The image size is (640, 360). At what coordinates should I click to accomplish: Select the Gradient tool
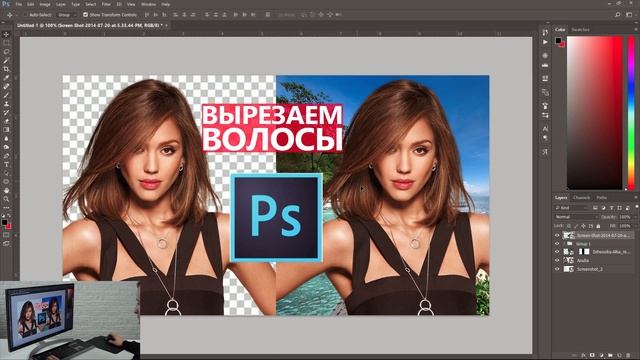click(6, 129)
